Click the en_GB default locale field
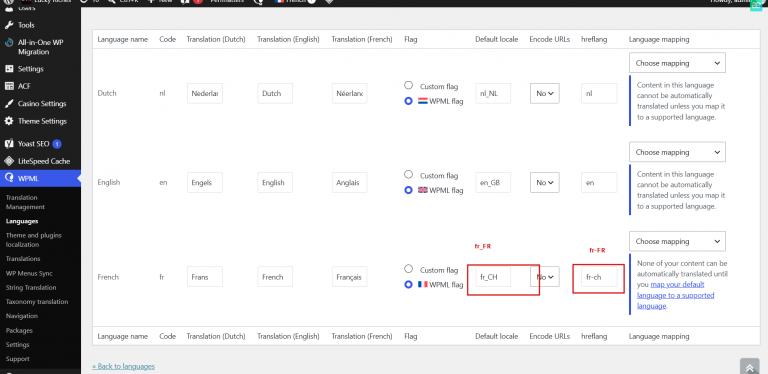This screenshot has width=768, height=374. tap(493, 183)
